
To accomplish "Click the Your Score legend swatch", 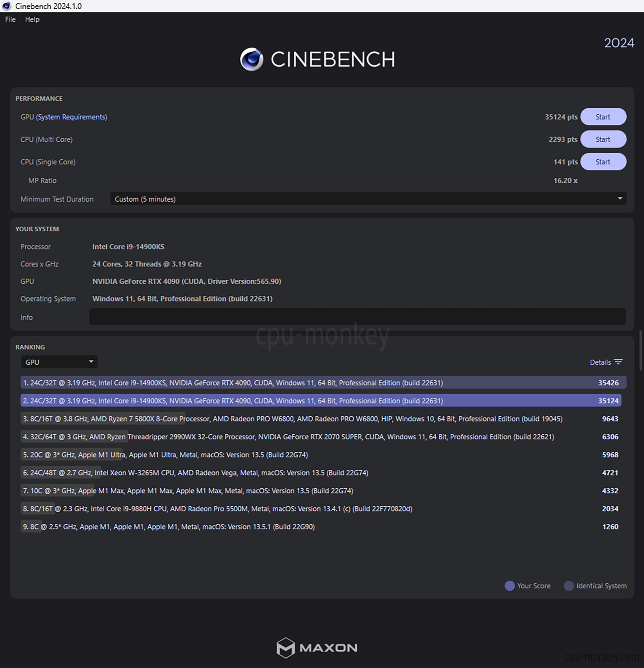I will pos(509,586).
